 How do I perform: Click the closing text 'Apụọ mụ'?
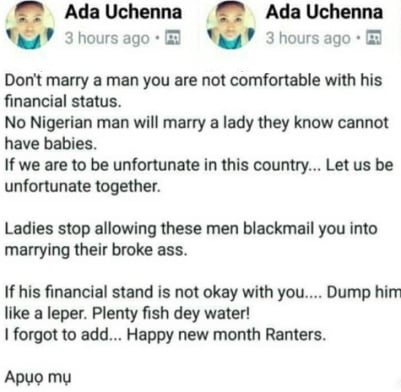38,378
